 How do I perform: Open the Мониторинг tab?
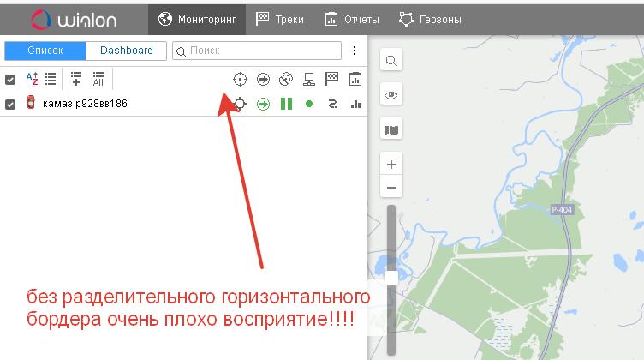point(197,18)
